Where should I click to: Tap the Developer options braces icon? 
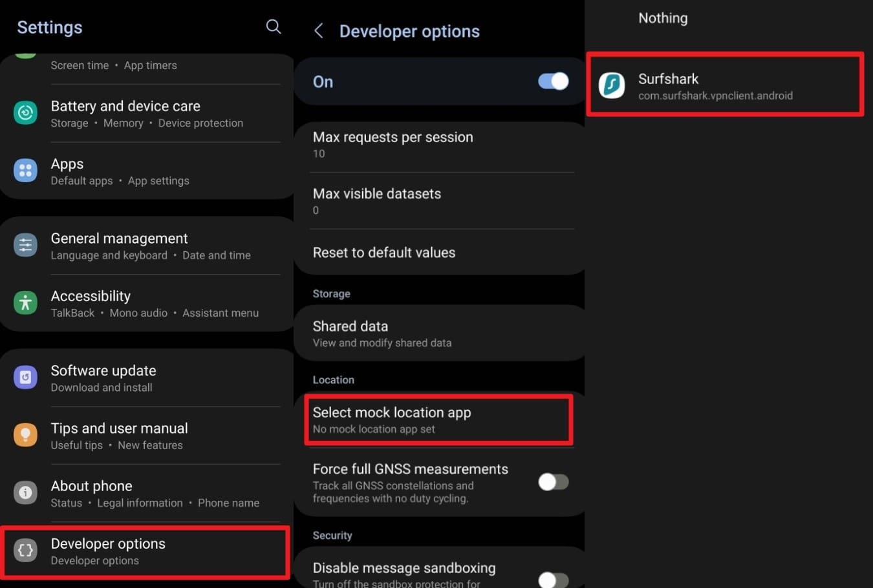pos(26,551)
